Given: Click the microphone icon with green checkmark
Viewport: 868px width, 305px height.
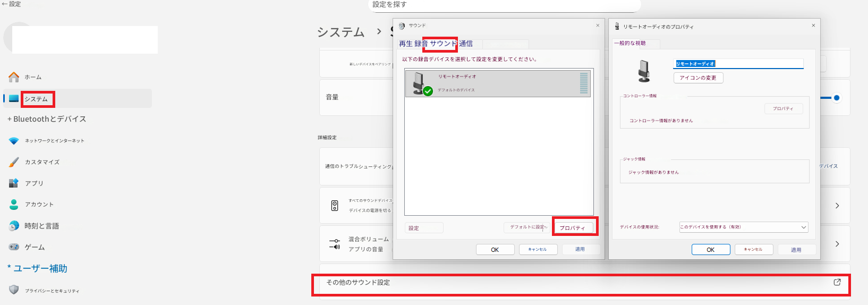Looking at the screenshot, I should point(421,84).
